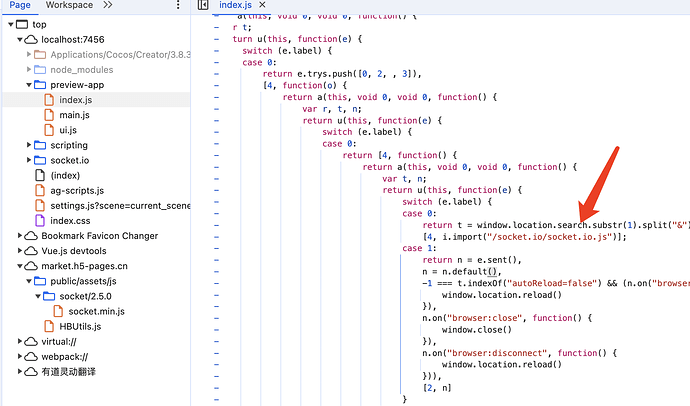Collapse the localhost:7456 node
Screen dimensions: 690x406
(20, 40)
